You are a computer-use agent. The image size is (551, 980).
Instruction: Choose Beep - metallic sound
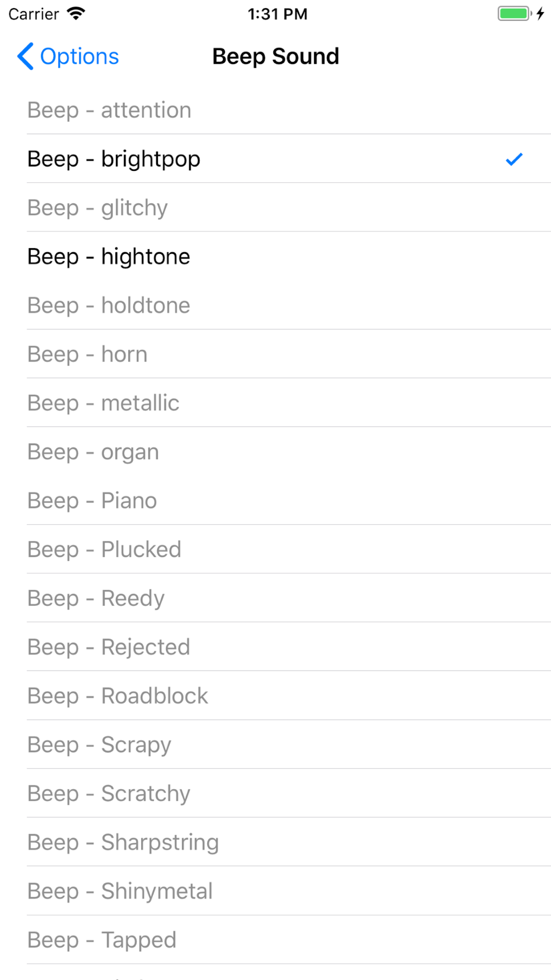click(275, 403)
